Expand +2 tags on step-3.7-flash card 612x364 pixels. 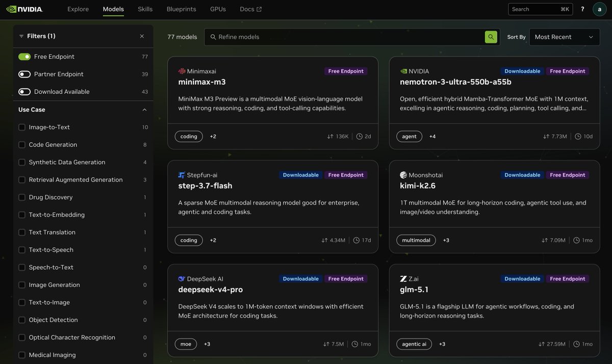tap(213, 240)
